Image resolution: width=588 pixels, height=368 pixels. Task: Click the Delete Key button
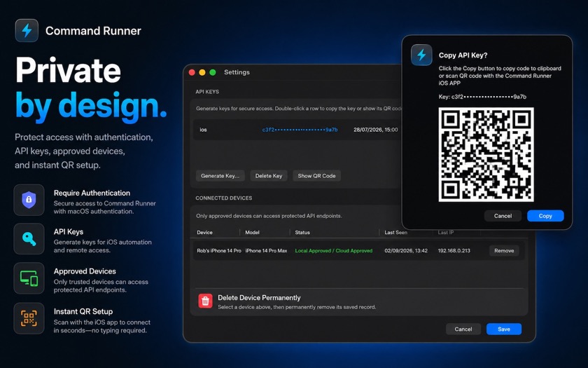(x=269, y=176)
